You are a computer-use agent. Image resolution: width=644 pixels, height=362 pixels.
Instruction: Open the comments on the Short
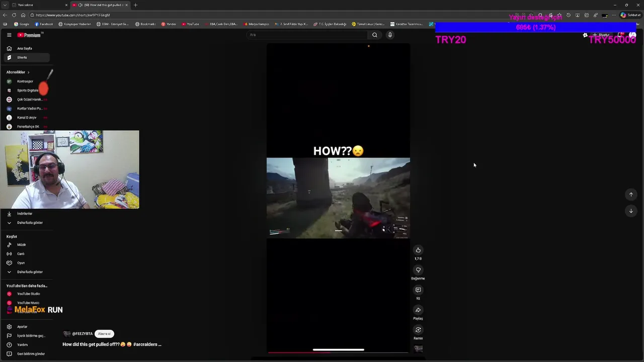tap(418, 290)
